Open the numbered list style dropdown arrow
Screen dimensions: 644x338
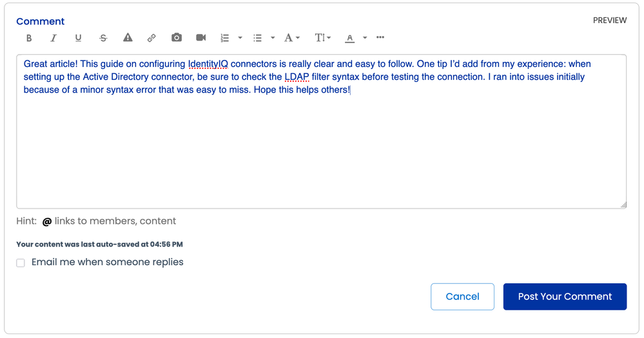pyautogui.click(x=240, y=38)
